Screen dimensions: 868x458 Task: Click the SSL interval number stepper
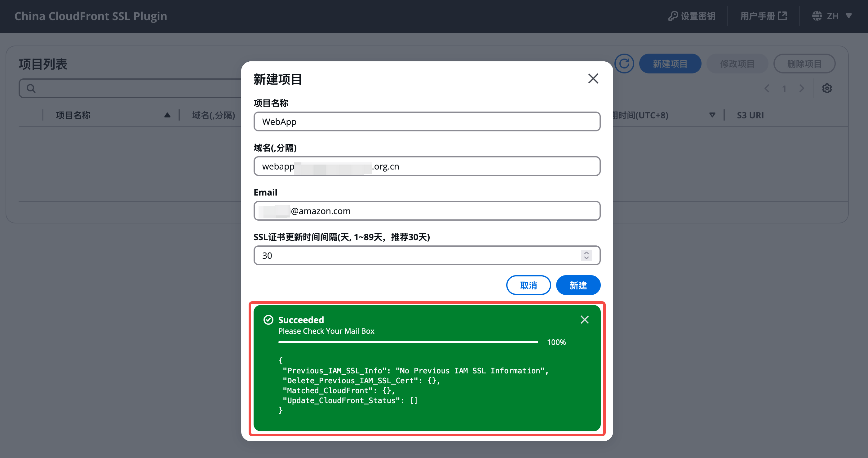(x=586, y=256)
